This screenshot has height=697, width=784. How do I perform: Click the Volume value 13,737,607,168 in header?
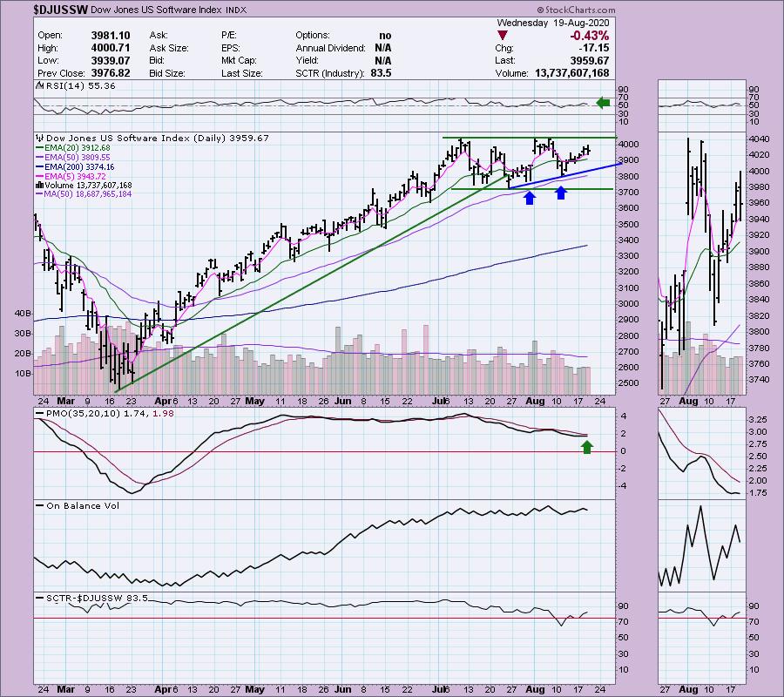[572, 73]
